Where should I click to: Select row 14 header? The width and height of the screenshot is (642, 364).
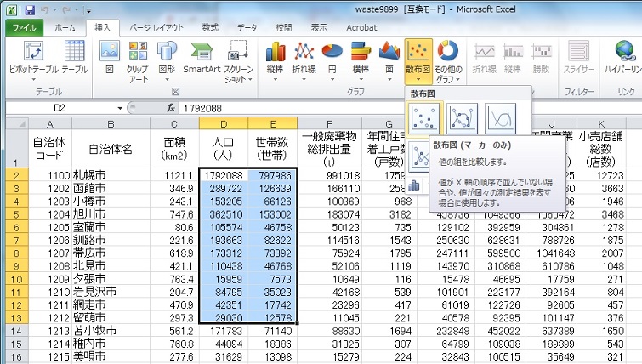[17, 331]
